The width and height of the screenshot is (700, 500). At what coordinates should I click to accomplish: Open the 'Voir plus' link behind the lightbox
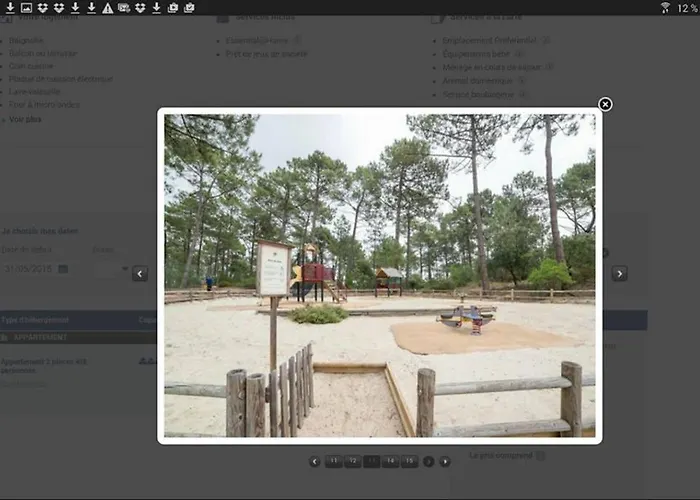click(x=25, y=119)
